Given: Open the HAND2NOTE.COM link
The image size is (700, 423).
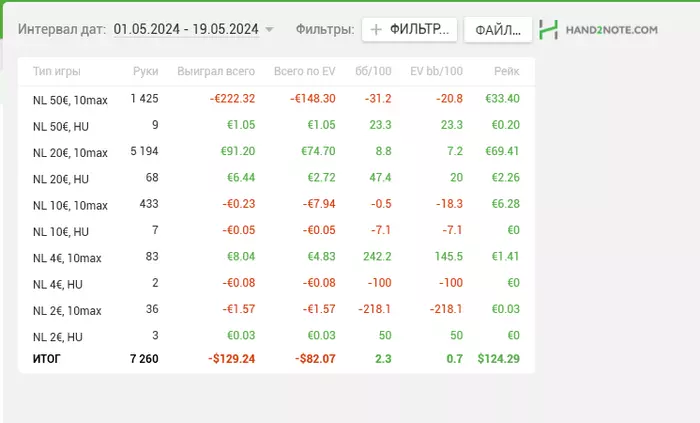Looking at the screenshot, I should click(611, 30).
